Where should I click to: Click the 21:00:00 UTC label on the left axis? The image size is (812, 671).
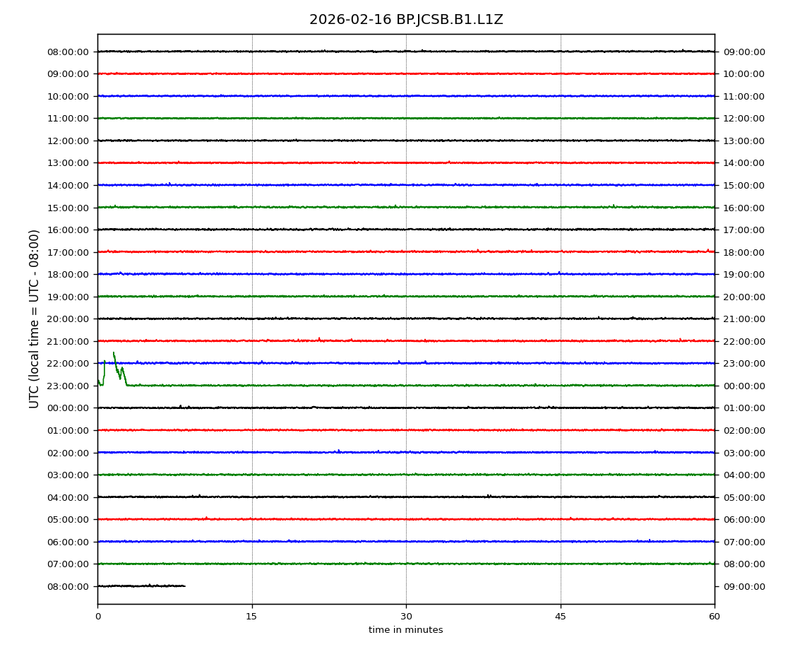tap(68, 341)
